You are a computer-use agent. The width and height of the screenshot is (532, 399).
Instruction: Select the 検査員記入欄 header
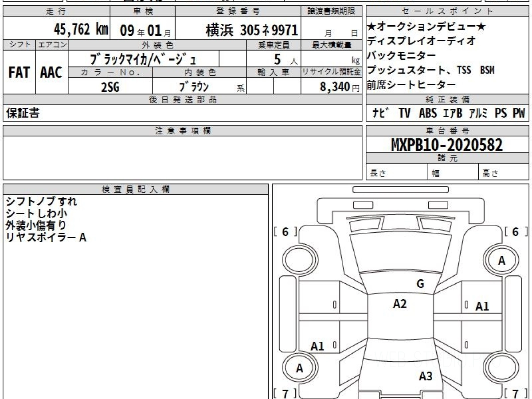136,189
